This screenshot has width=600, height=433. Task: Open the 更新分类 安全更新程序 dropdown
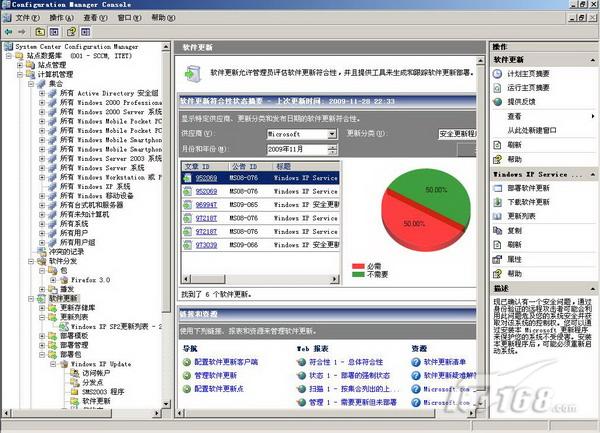pyautogui.click(x=457, y=134)
